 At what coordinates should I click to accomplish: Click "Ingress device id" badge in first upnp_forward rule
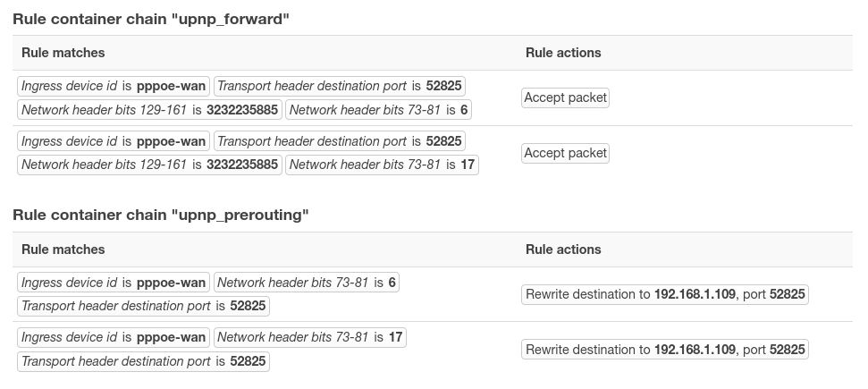point(114,86)
